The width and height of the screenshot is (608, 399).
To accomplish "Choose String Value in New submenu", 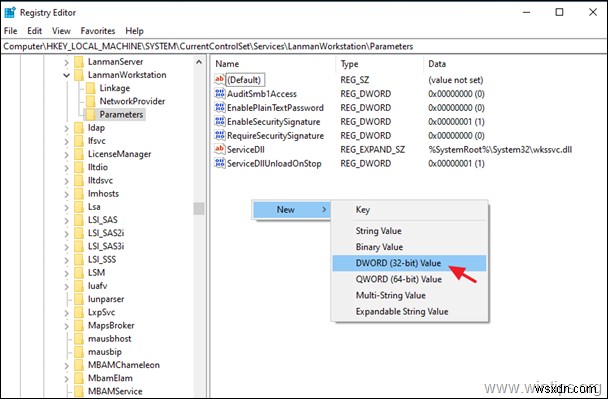I will coord(409,231).
